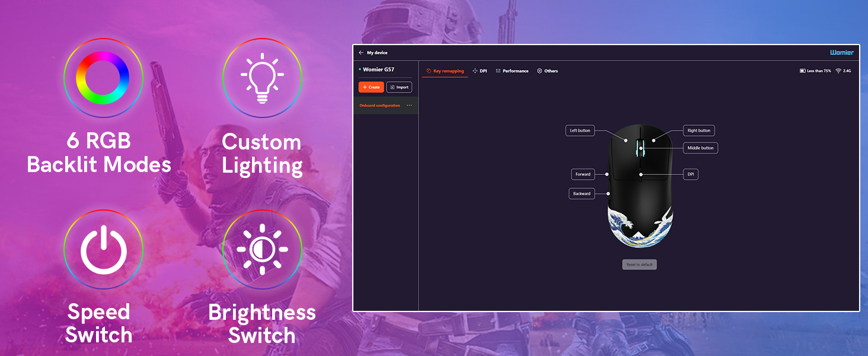Click the RGB color wheel icon
This screenshot has height=356, width=868.
pyautogui.click(x=103, y=78)
